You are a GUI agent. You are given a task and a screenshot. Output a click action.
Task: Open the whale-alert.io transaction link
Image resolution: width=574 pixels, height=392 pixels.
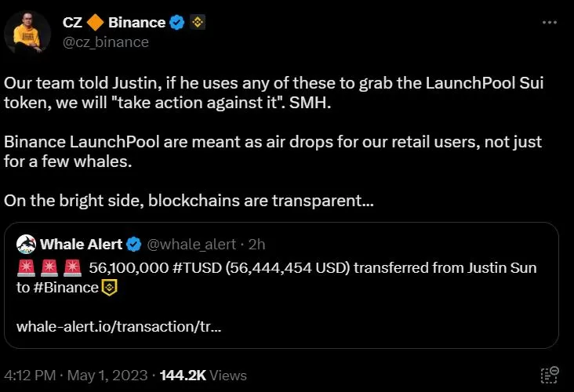click(118, 326)
